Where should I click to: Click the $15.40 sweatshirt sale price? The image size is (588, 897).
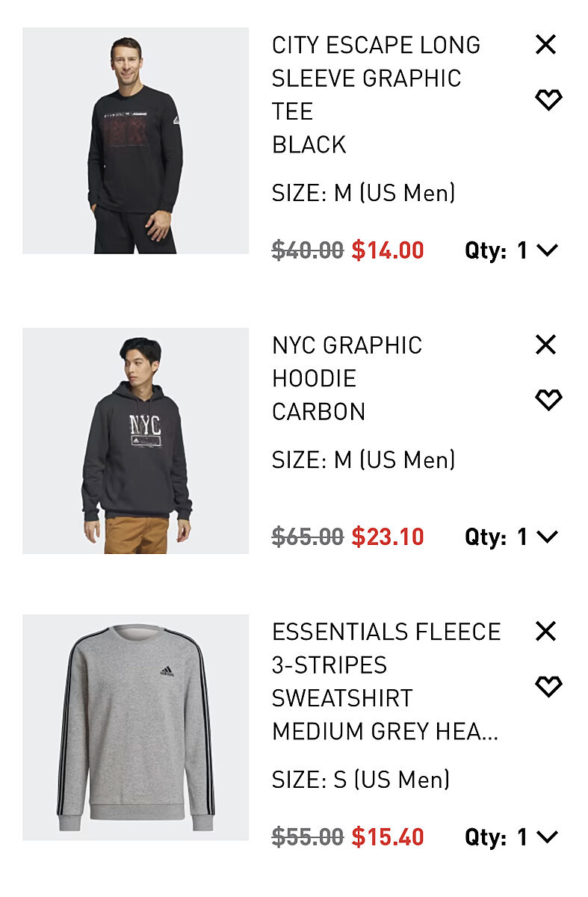coord(388,836)
